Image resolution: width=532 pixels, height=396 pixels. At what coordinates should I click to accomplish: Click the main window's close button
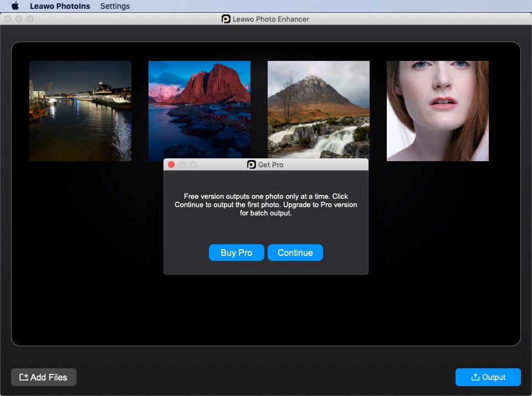[8, 19]
